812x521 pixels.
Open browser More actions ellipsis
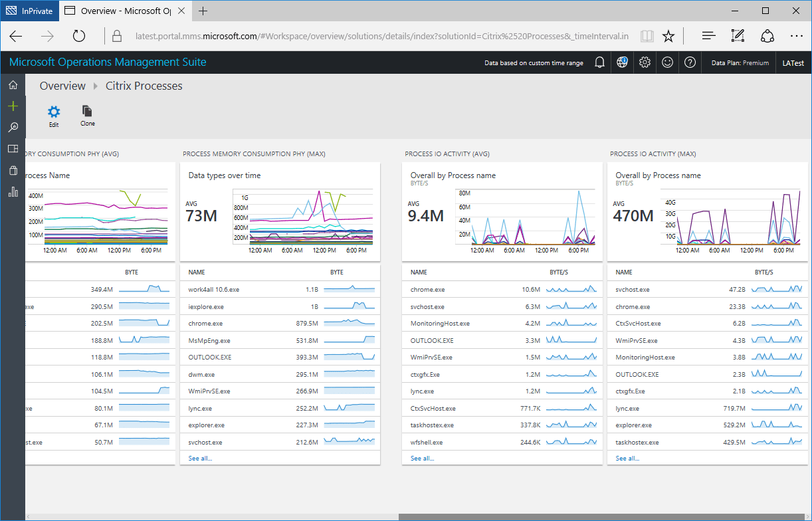pyautogui.click(x=796, y=36)
